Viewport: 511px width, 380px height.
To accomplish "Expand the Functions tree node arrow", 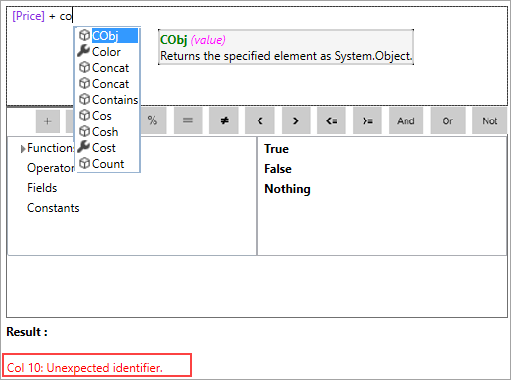I will click(x=23, y=149).
